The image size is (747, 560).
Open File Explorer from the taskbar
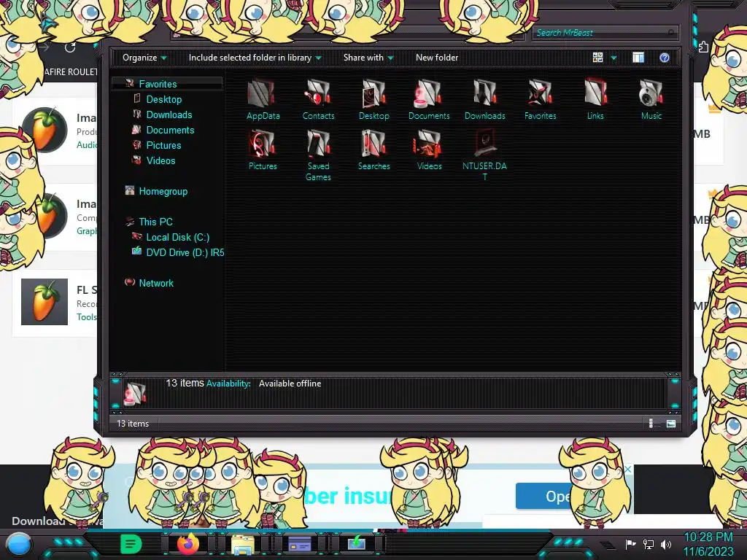click(242, 545)
